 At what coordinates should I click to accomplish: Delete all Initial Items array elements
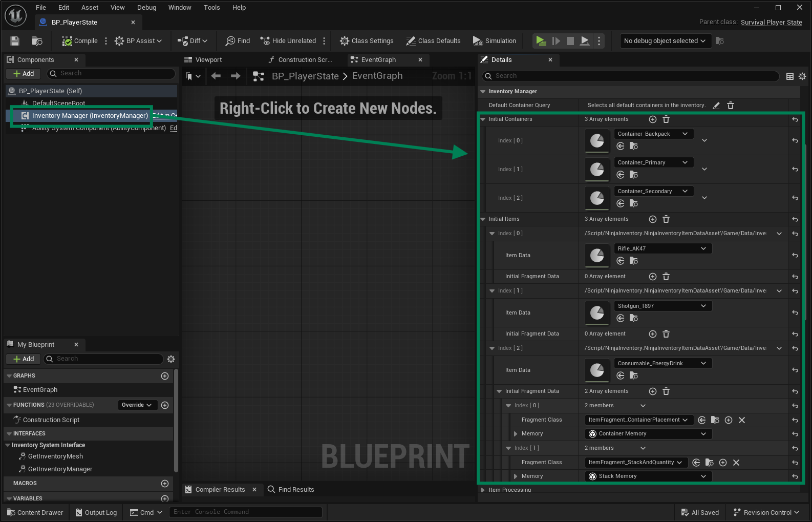(x=666, y=219)
